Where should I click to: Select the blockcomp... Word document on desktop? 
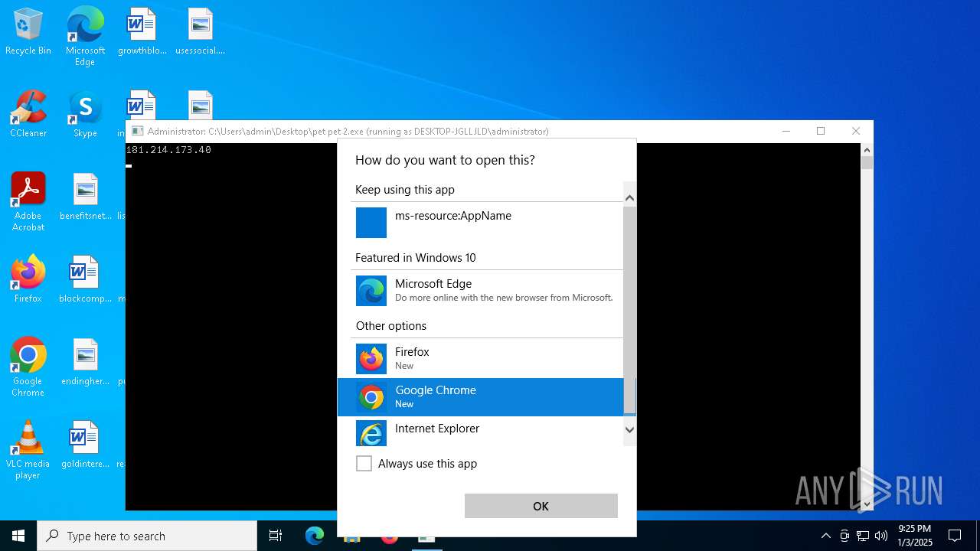pyautogui.click(x=85, y=279)
